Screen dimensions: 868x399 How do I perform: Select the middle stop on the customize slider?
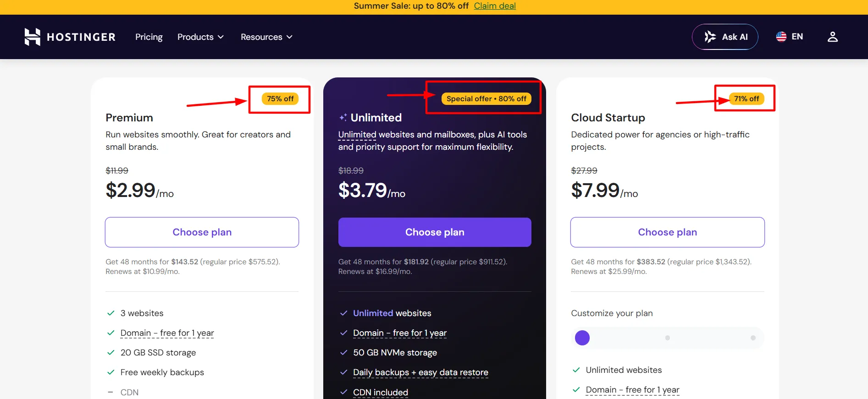[668, 338]
